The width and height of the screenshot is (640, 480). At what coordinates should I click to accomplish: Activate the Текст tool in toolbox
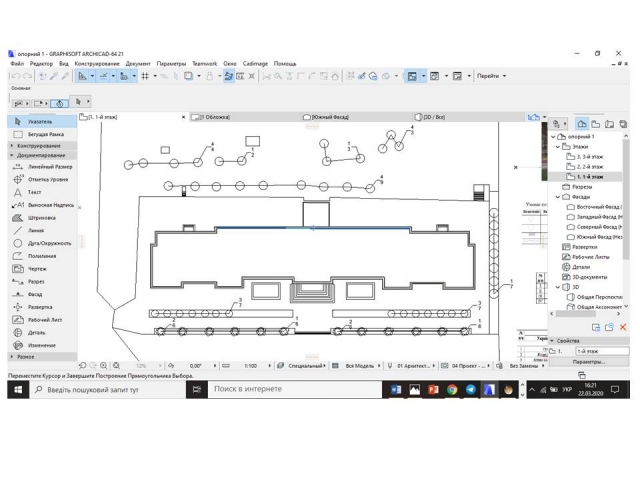point(34,192)
